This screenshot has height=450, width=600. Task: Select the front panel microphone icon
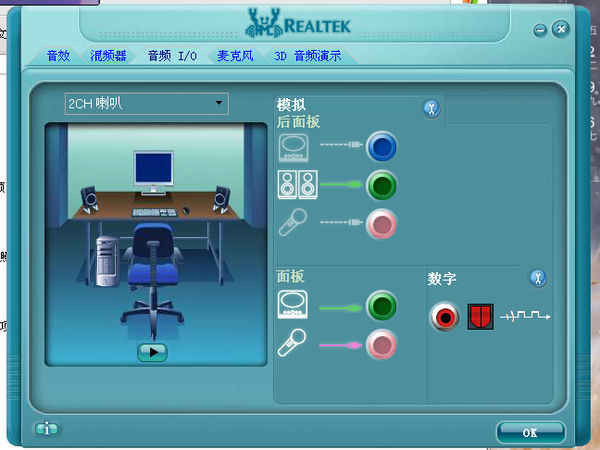292,343
